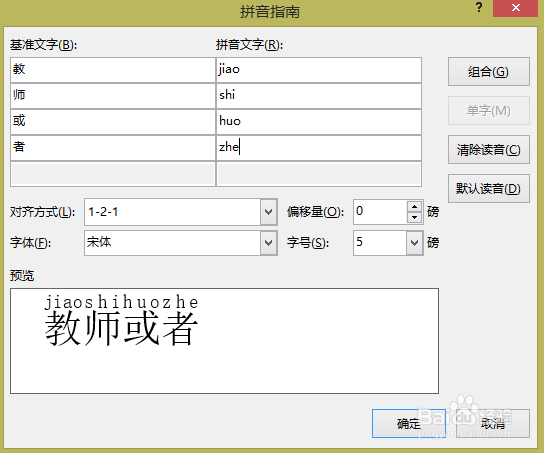544x453 pixels.
Task: Cancel the dialog with 取消
Action: point(493,423)
